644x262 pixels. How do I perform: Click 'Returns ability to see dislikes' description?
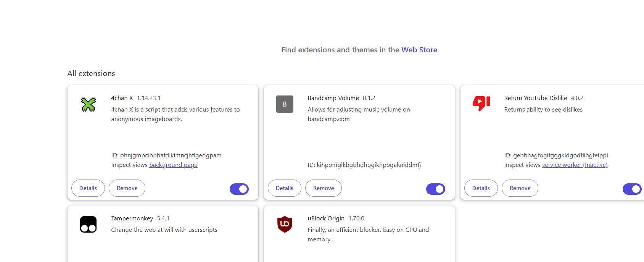pos(543,110)
